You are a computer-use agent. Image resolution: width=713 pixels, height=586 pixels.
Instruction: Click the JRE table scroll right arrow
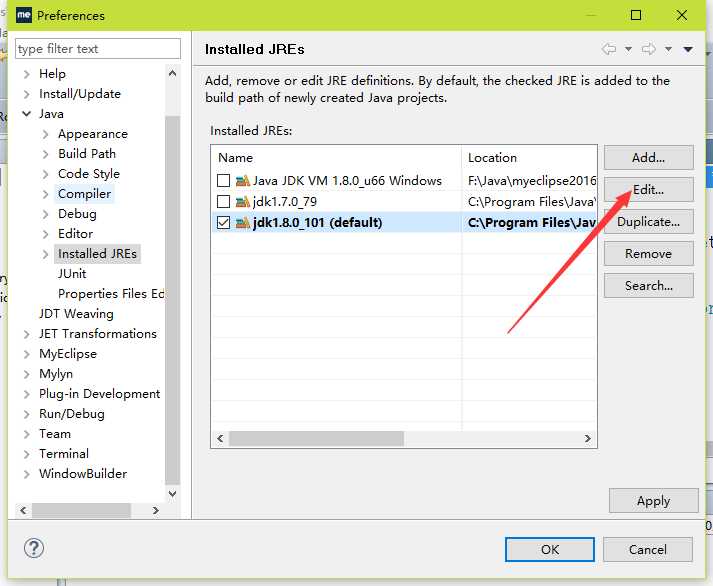pos(587,438)
